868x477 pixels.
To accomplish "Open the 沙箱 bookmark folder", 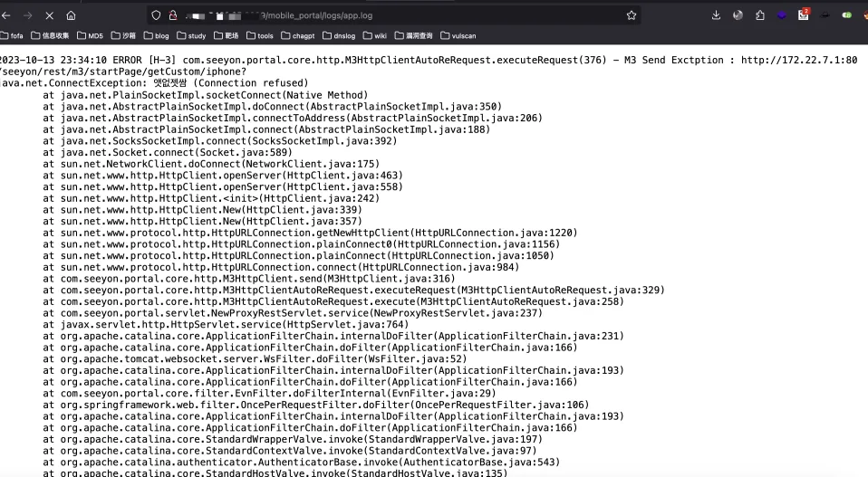I will click(123, 36).
